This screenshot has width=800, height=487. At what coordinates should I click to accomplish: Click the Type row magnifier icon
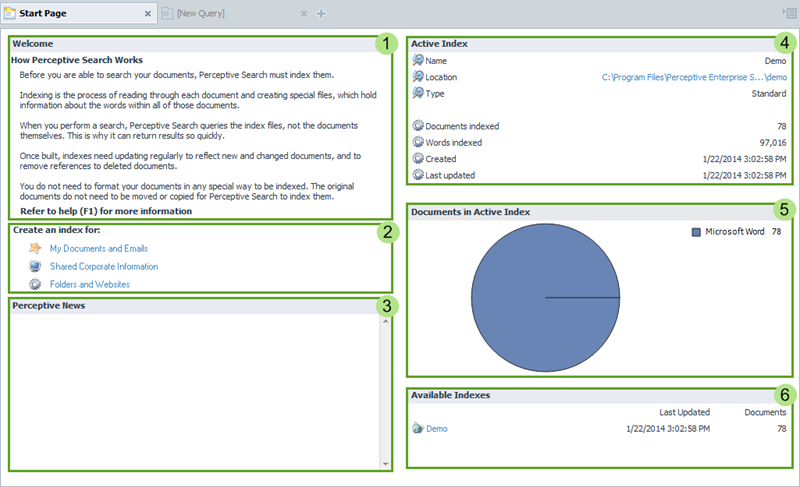pos(418,93)
